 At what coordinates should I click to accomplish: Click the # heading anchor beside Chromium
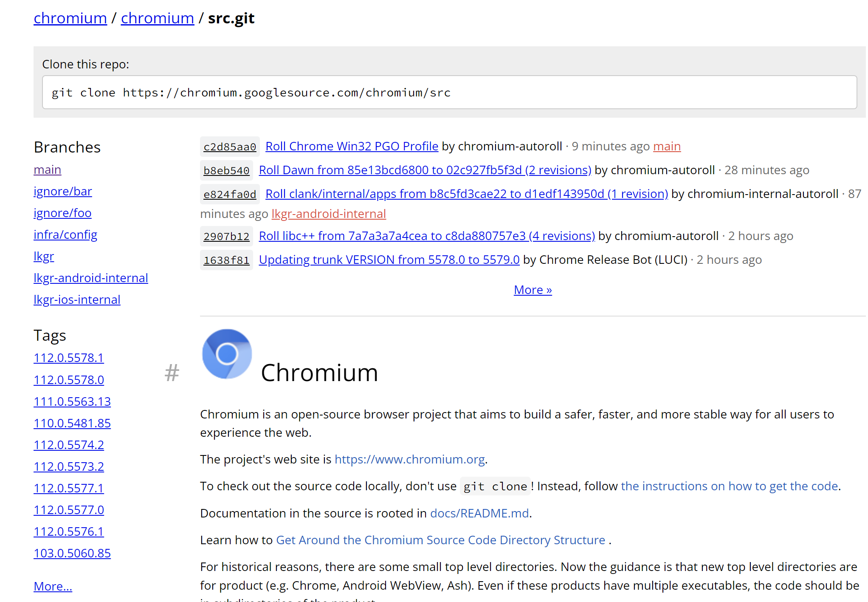172,373
